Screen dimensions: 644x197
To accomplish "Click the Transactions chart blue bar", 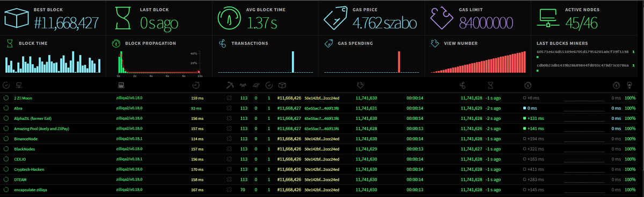I will pos(293,62).
